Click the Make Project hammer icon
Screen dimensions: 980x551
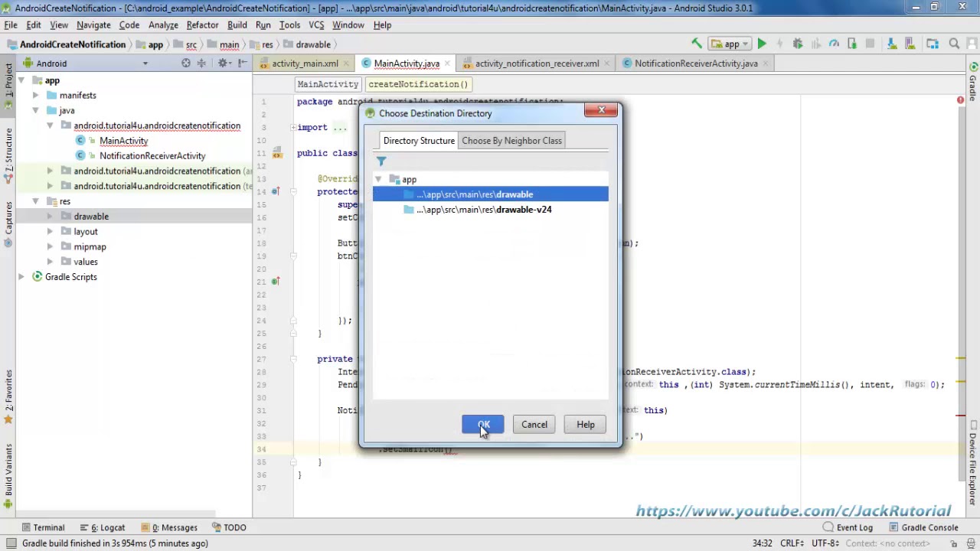click(x=696, y=44)
